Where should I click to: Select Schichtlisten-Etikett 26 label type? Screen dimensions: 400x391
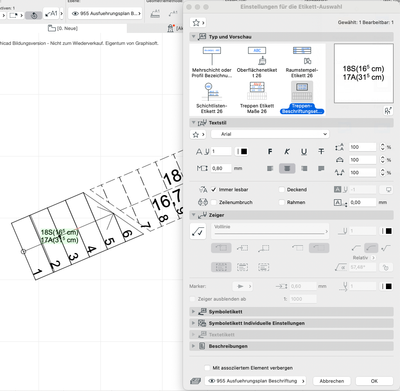tap(212, 98)
